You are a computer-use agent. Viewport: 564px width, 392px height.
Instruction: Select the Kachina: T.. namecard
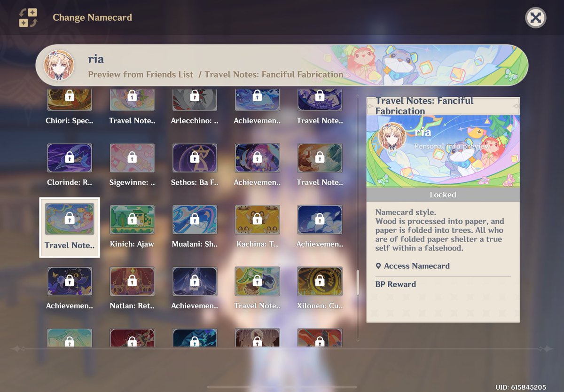(257, 227)
